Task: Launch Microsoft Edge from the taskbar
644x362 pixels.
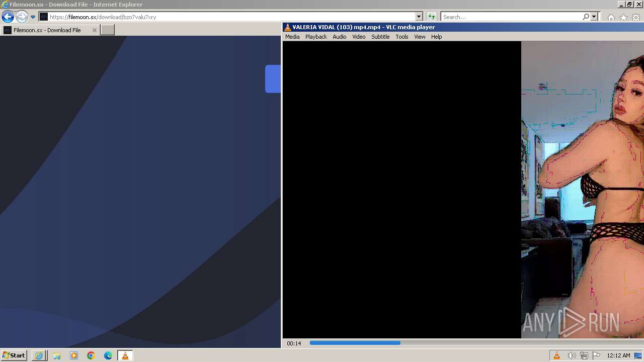Action: point(108,355)
